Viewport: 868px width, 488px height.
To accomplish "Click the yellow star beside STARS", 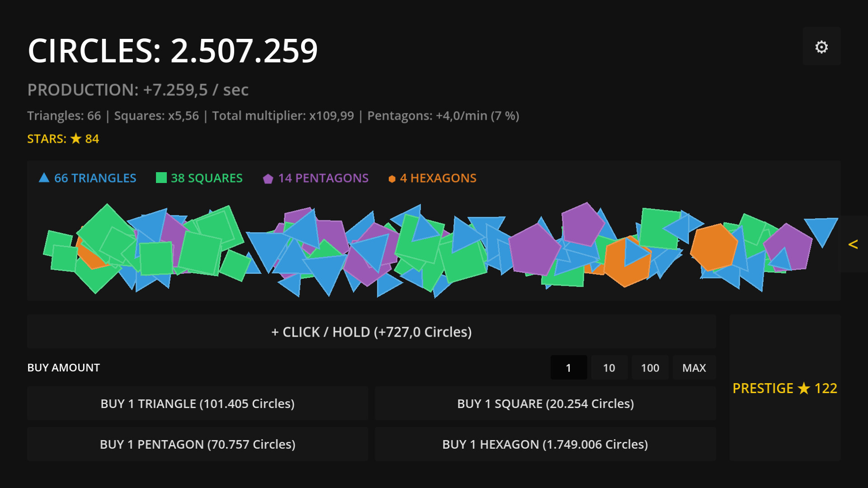I will pyautogui.click(x=76, y=139).
